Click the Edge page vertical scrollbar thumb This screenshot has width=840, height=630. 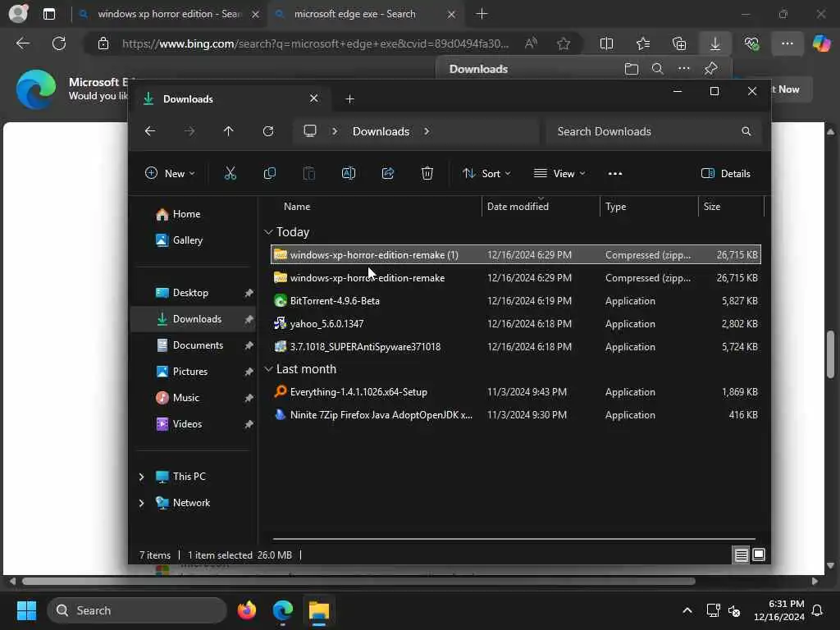(830, 354)
